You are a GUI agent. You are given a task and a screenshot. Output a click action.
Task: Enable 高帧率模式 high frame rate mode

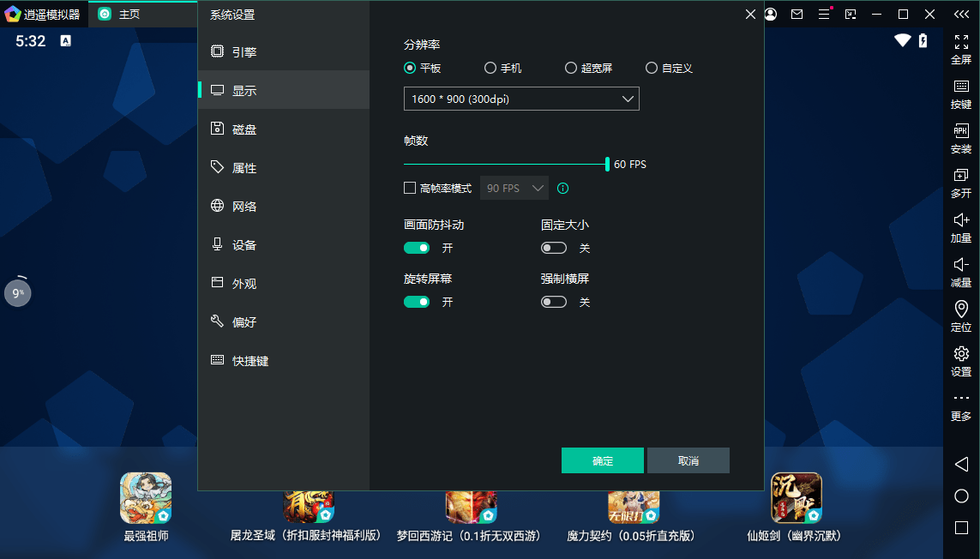[410, 188]
